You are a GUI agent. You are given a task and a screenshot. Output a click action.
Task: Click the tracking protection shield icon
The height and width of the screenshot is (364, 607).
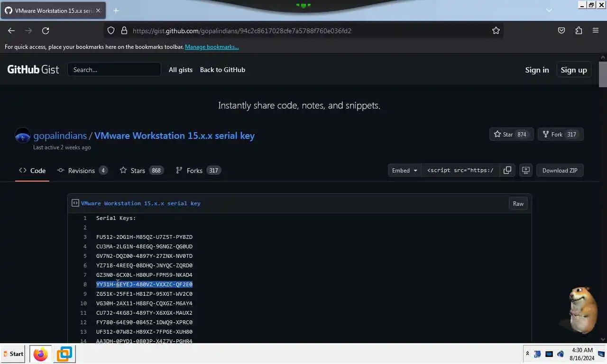(x=111, y=30)
